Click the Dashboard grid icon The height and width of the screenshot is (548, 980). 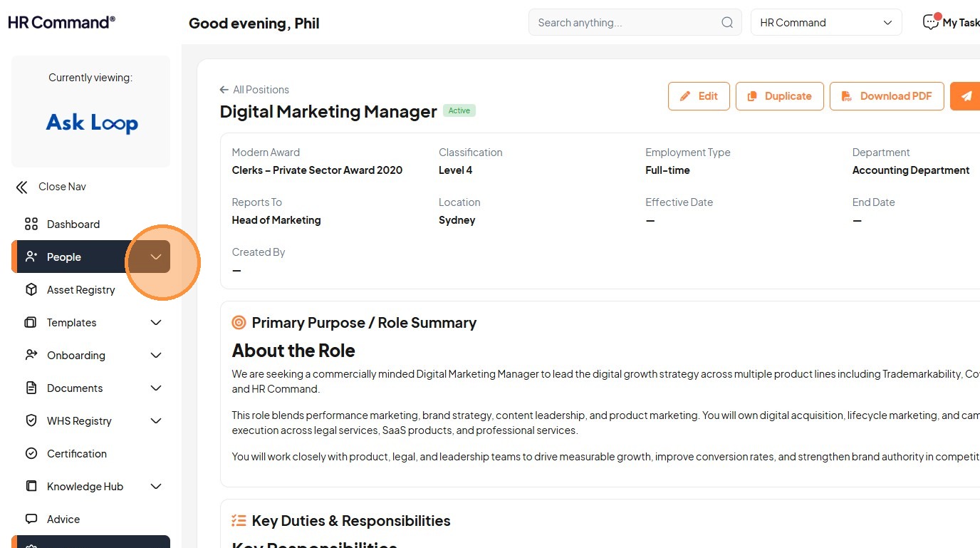[x=31, y=224]
